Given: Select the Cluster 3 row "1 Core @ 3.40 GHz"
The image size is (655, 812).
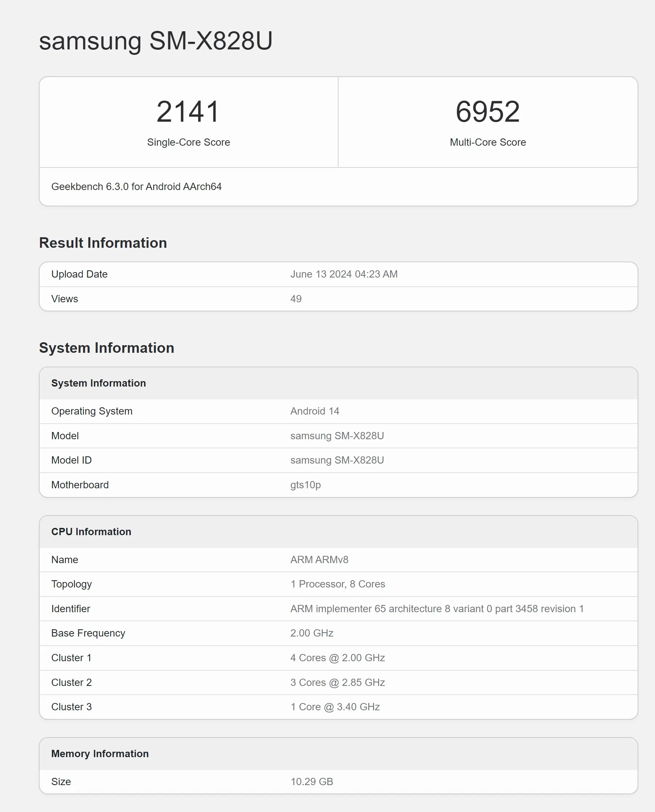Looking at the screenshot, I should [x=335, y=706].
